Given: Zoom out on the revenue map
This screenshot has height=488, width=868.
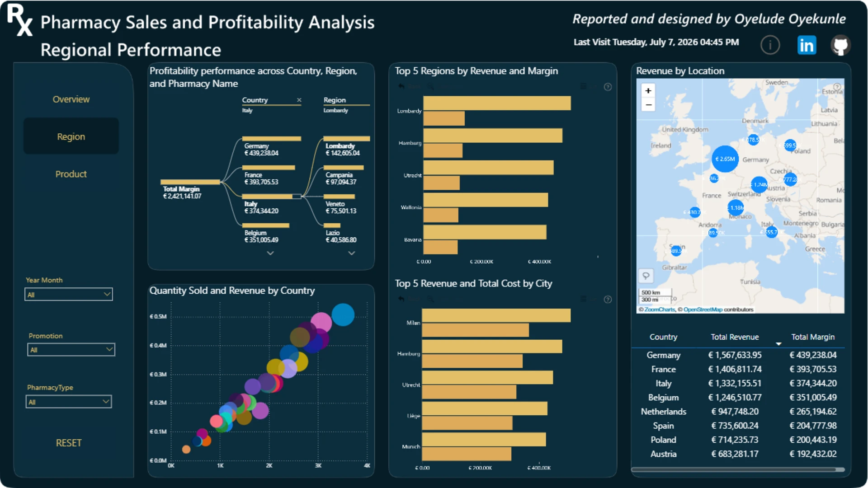Looking at the screenshot, I should [648, 105].
